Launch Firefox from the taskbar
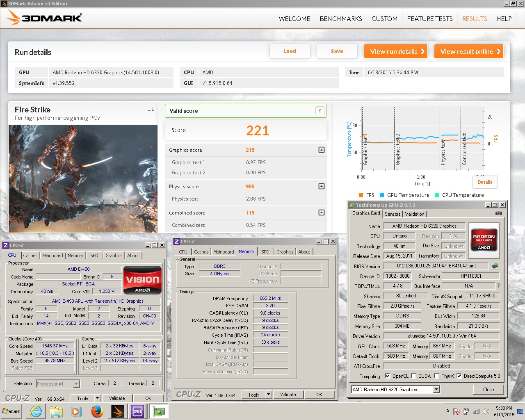 pos(97,411)
